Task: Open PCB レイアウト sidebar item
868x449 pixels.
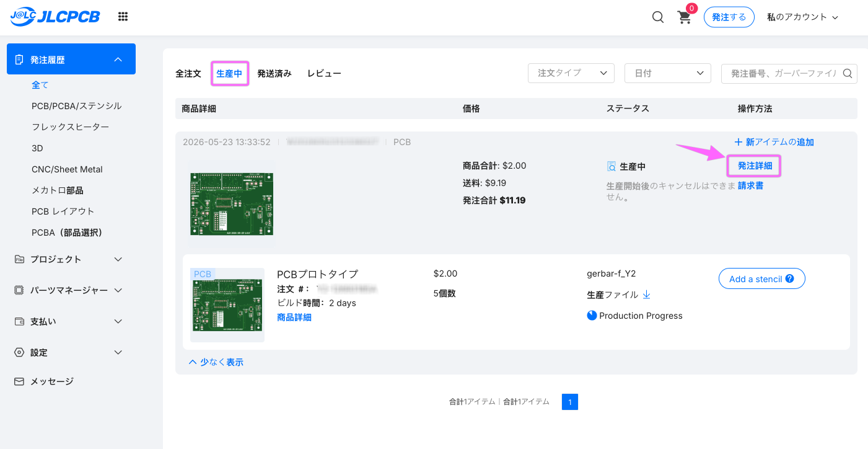Action: (x=63, y=211)
